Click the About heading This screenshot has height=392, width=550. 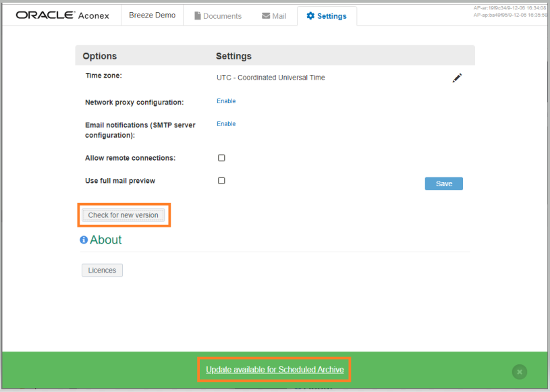105,240
